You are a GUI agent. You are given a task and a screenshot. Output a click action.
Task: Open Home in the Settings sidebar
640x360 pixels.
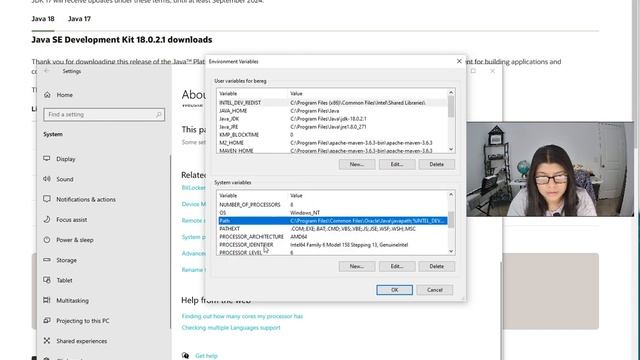[x=58, y=95]
